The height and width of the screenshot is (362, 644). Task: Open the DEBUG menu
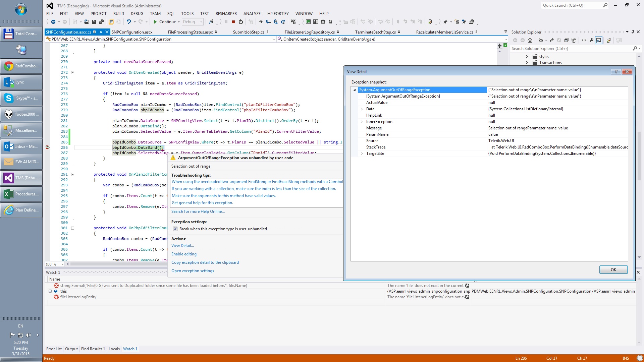[x=137, y=14]
